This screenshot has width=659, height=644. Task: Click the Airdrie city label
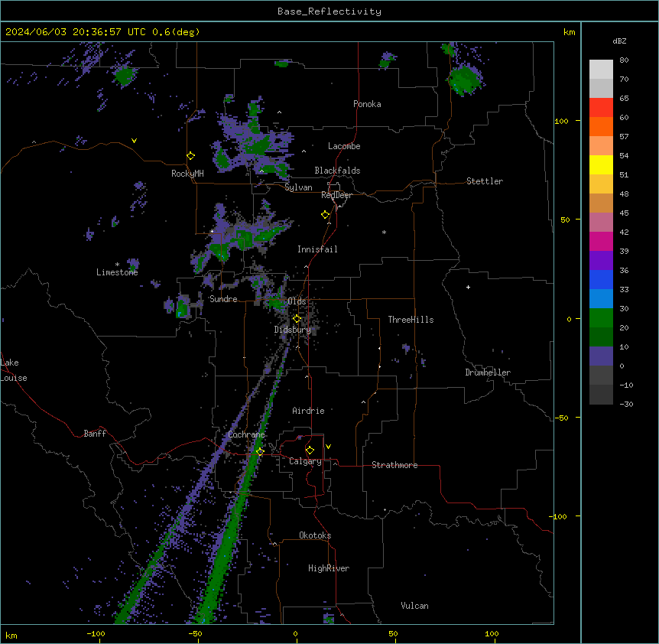[308, 411]
